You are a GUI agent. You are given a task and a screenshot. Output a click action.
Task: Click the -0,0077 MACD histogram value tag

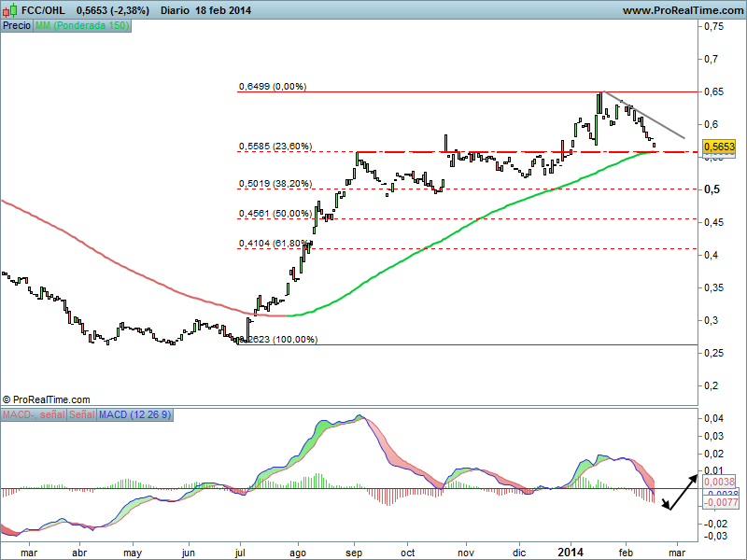(x=721, y=502)
